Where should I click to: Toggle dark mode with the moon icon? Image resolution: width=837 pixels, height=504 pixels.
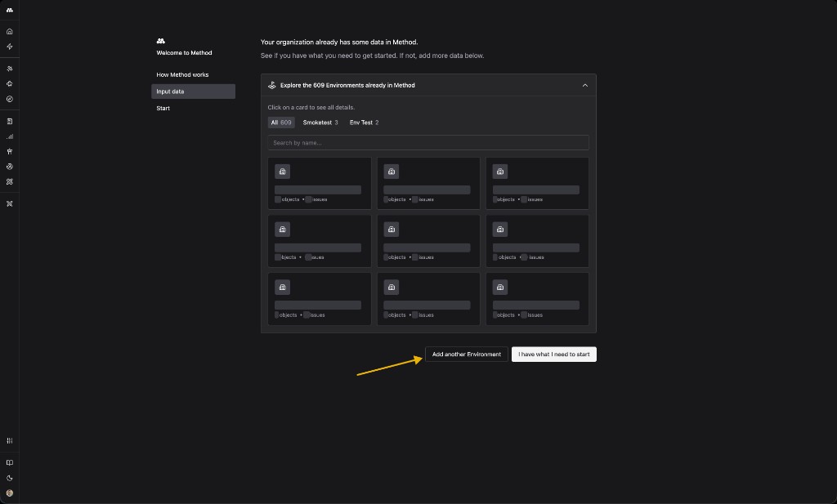[x=10, y=479]
